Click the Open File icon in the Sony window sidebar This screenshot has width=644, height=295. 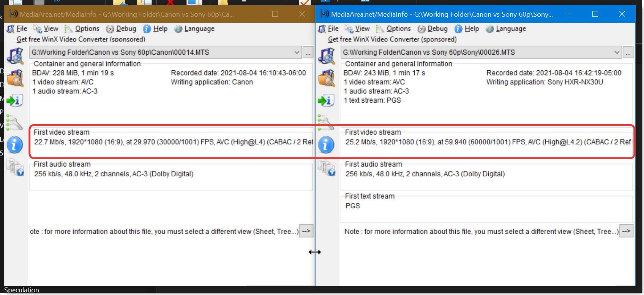[x=326, y=56]
